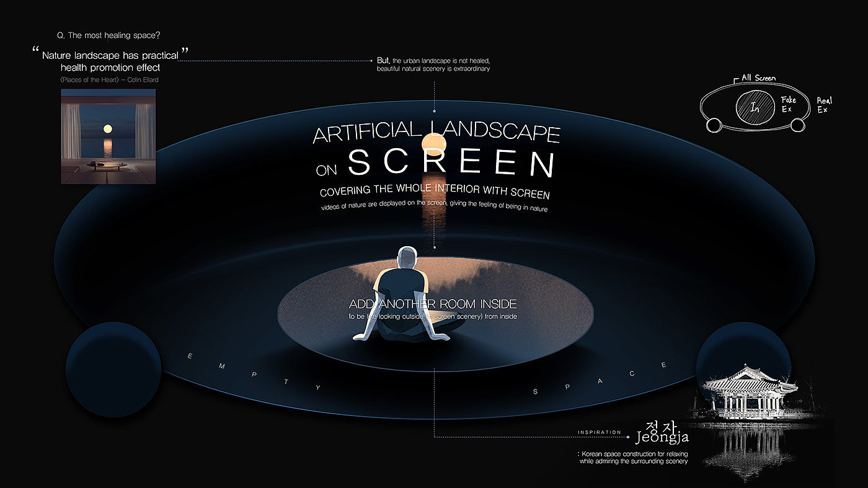Click the handwritten 'Fake Ex' label
Viewport: 868px width, 488px height.
[788, 104]
